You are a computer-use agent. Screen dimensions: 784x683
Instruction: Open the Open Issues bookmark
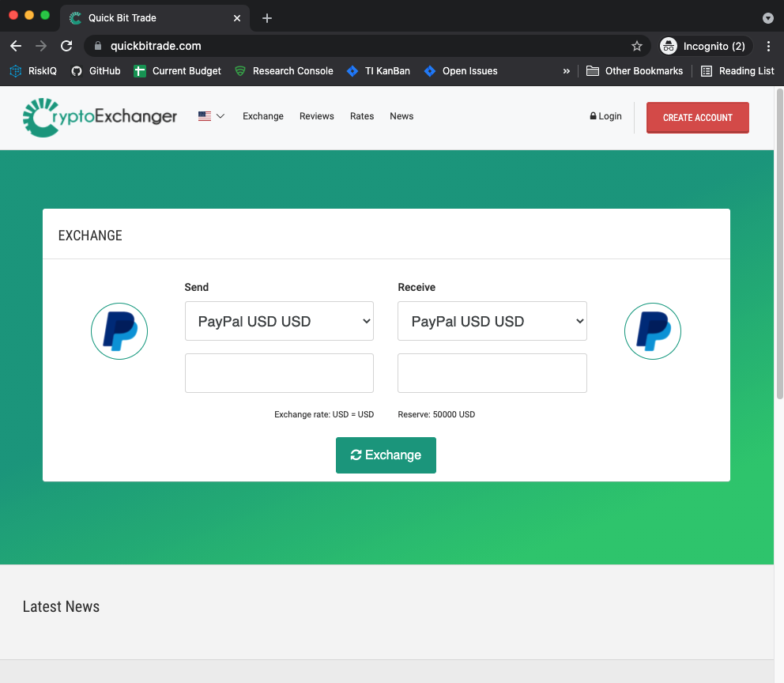(x=461, y=71)
